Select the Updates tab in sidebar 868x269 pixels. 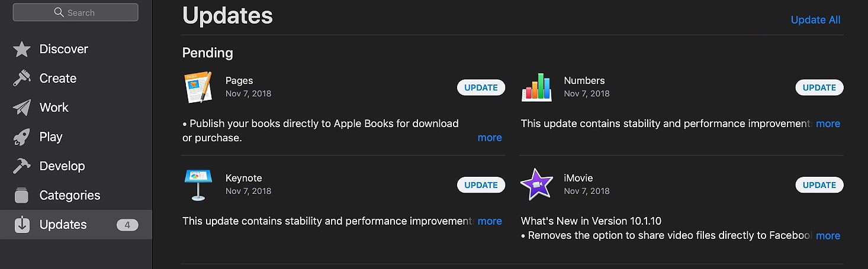[63, 225]
